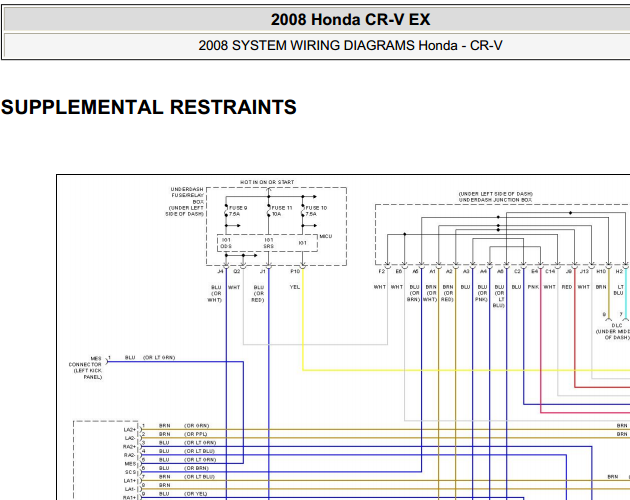Select "BLU (OR LT GRN)" beside MES connector pin 1

150,357
